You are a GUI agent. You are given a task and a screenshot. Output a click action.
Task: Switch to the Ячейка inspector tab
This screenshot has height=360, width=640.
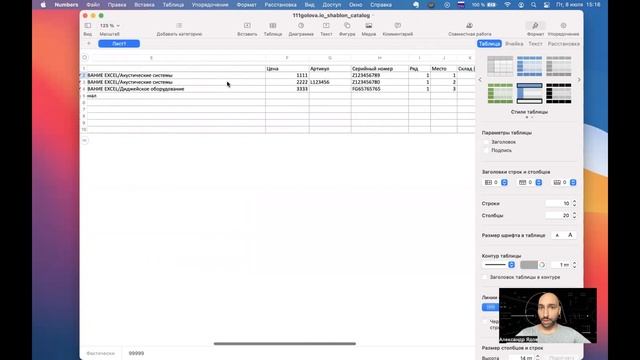tap(514, 44)
